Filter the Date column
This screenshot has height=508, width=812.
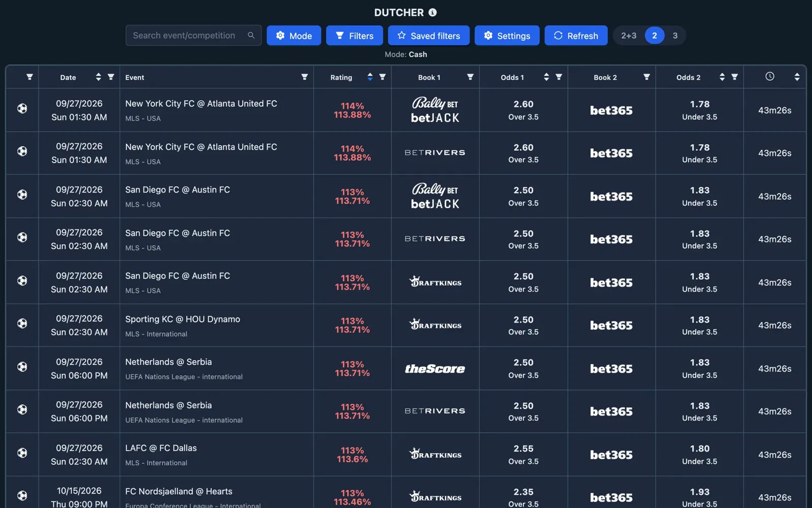pyautogui.click(x=111, y=77)
